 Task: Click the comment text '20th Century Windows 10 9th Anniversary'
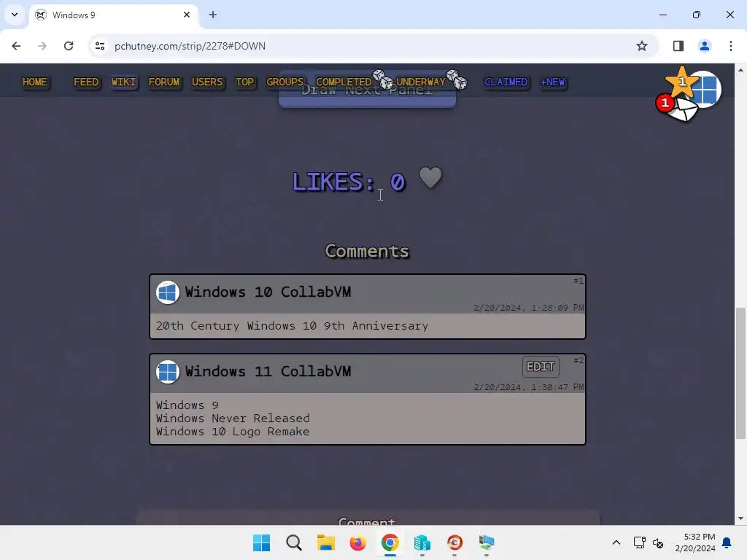[x=292, y=326]
